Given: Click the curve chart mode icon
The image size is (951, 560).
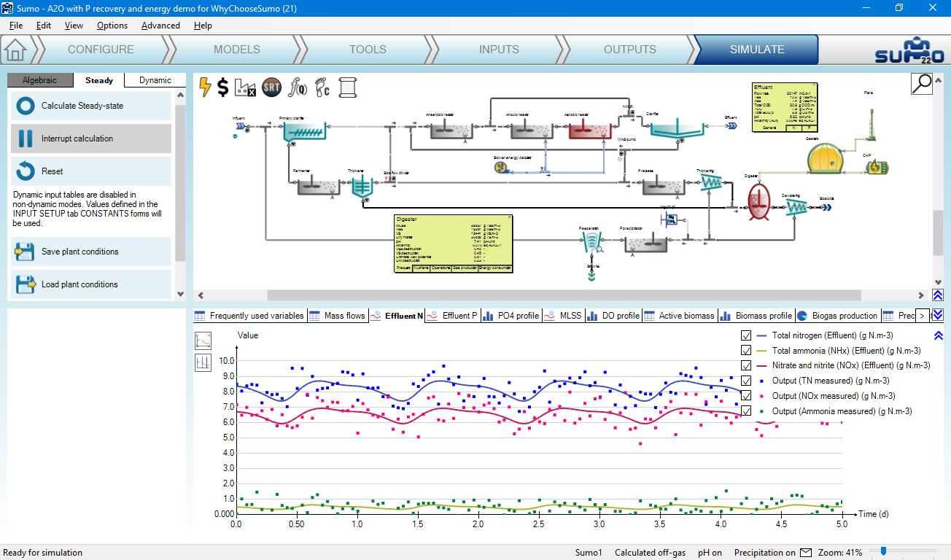Looking at the screenshot, I should tap(203, 341).
